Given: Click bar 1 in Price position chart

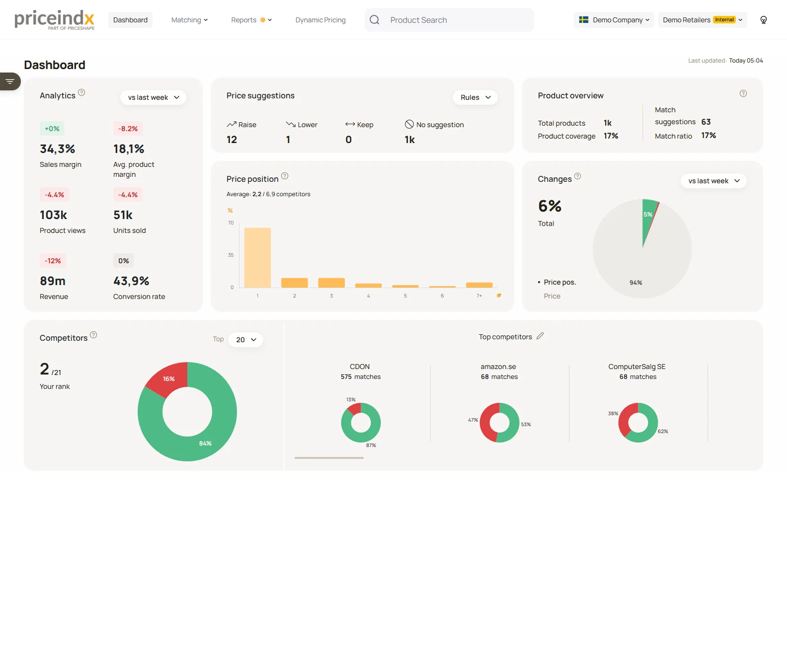Looking at the screenshot, I should coord(257,257).
